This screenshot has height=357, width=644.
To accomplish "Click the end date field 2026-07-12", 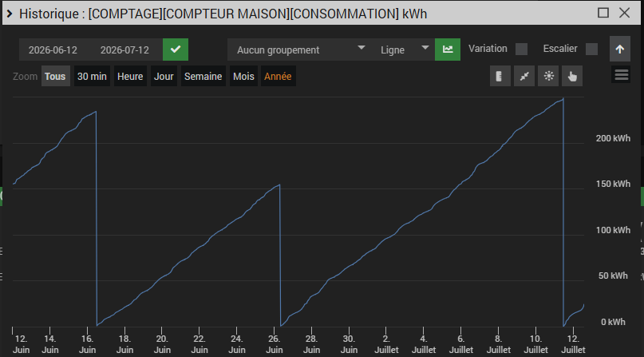I will point(124,50).
